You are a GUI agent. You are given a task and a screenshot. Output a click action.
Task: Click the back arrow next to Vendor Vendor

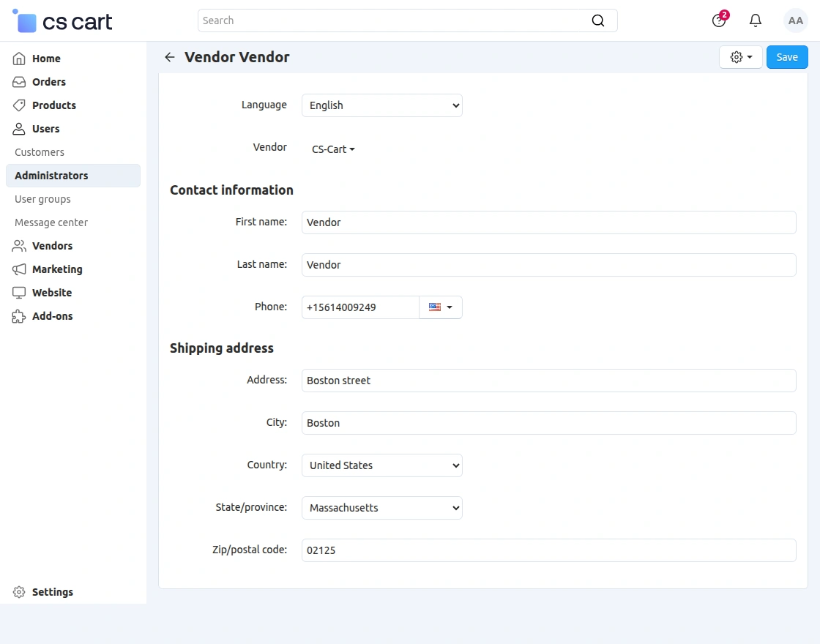pyautogui.click(x=169, y=56)
